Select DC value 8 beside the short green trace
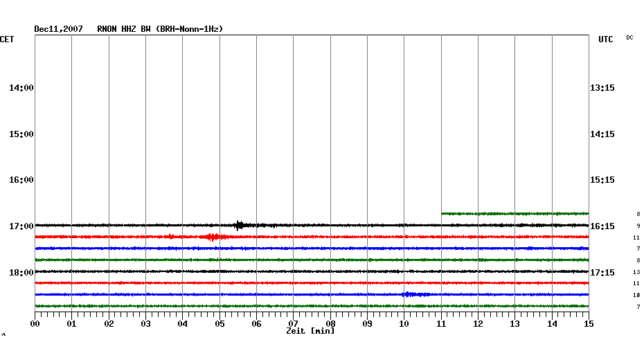 coord(638,214)
